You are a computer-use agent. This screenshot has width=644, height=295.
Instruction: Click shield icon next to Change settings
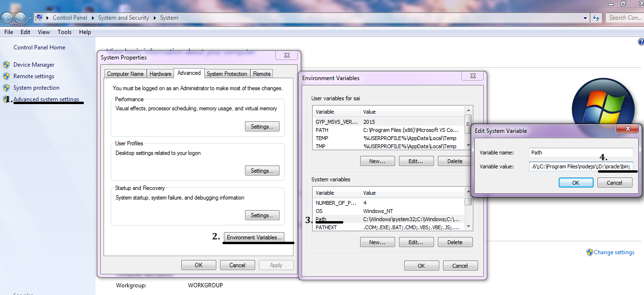tap(589, 252)
